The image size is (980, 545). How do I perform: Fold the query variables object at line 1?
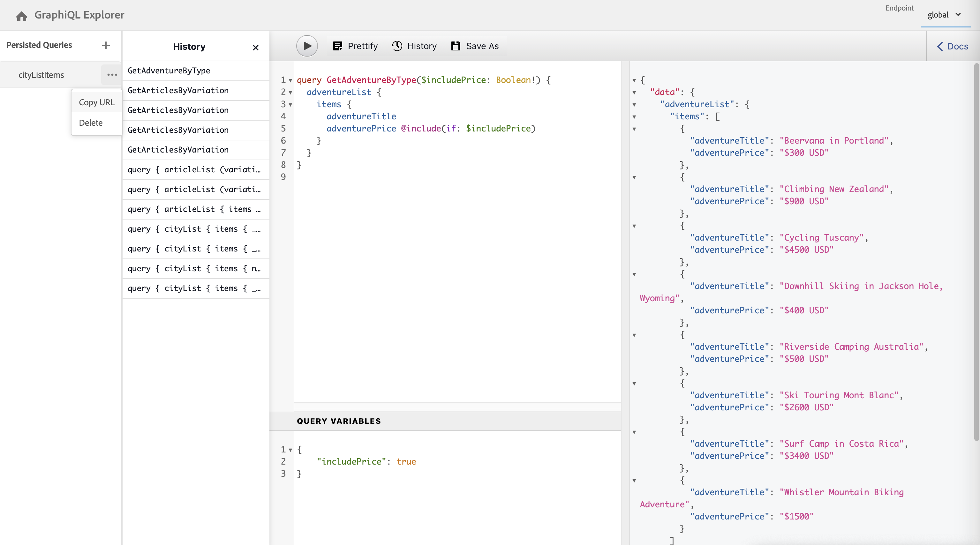pyautogui.click(x=290, y=450)
